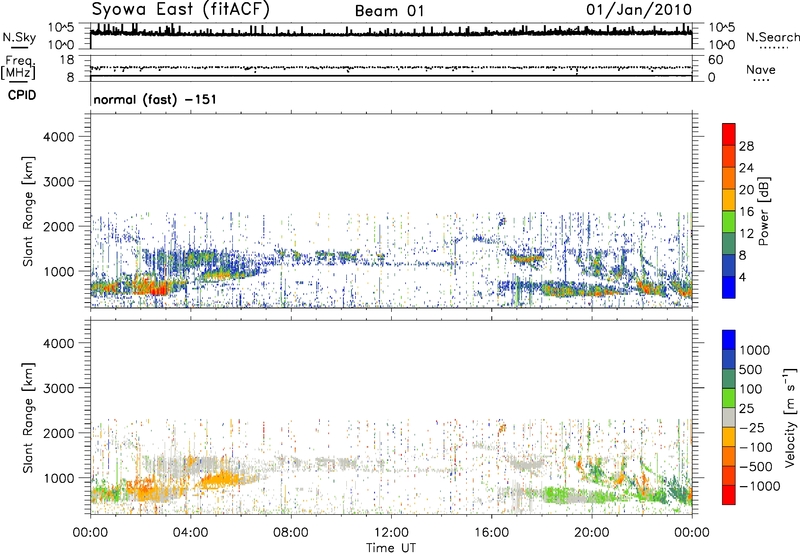
Task: Click the "CPID" row label
Action: (22, 95)
